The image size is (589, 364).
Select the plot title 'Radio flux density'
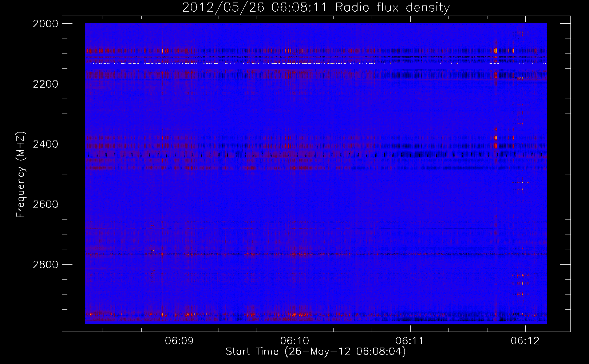392,8
